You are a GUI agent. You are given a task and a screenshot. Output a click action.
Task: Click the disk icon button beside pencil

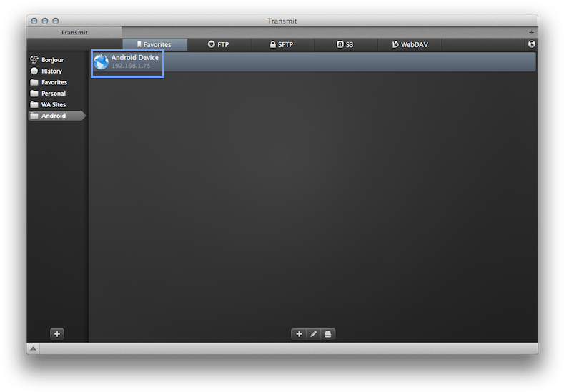click(x=327, y=334)
